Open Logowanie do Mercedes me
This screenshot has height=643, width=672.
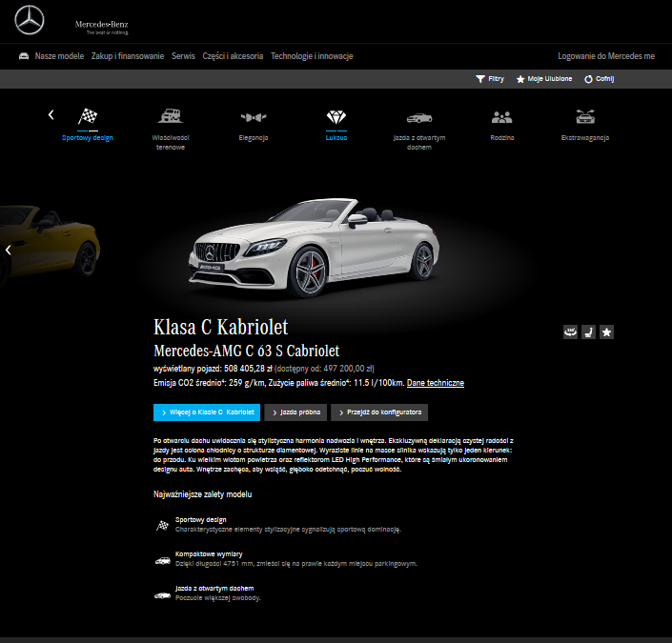point(606,56)
